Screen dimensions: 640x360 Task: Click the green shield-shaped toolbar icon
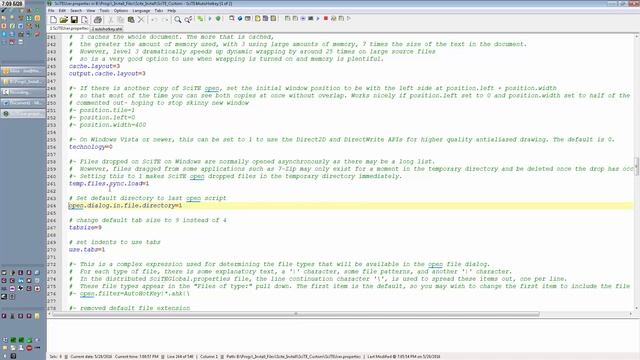click(x=218, y=18)
